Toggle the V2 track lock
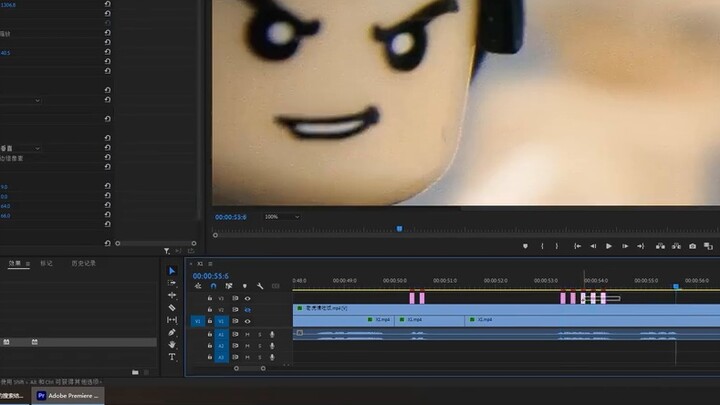Viewport: 720px width, 405px height. [x=210, y=310]
